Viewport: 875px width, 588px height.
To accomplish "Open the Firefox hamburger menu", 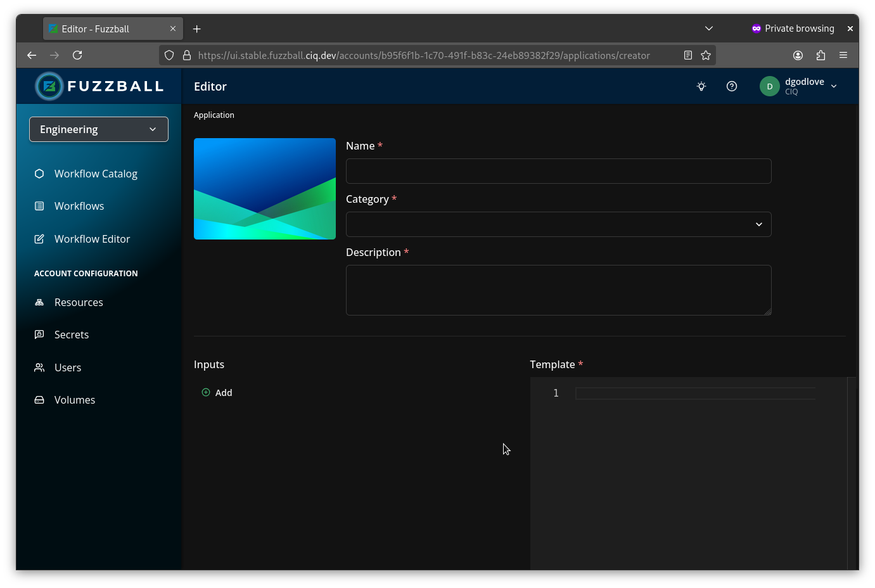I will (x=843, y=55).
